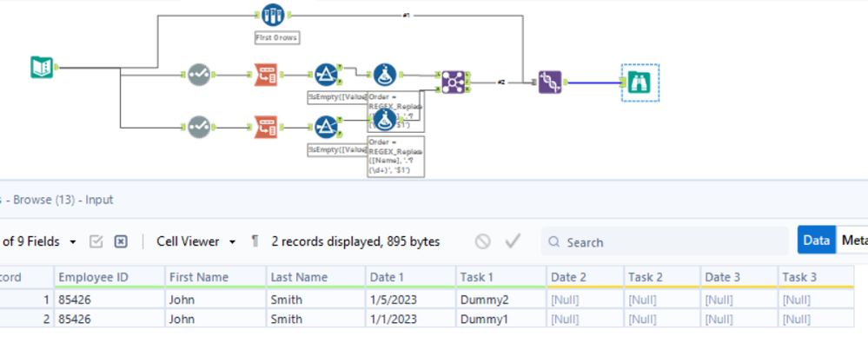Screen dimensions: 868x343
Task: Focus the results Search field
Action: point(665,241)
